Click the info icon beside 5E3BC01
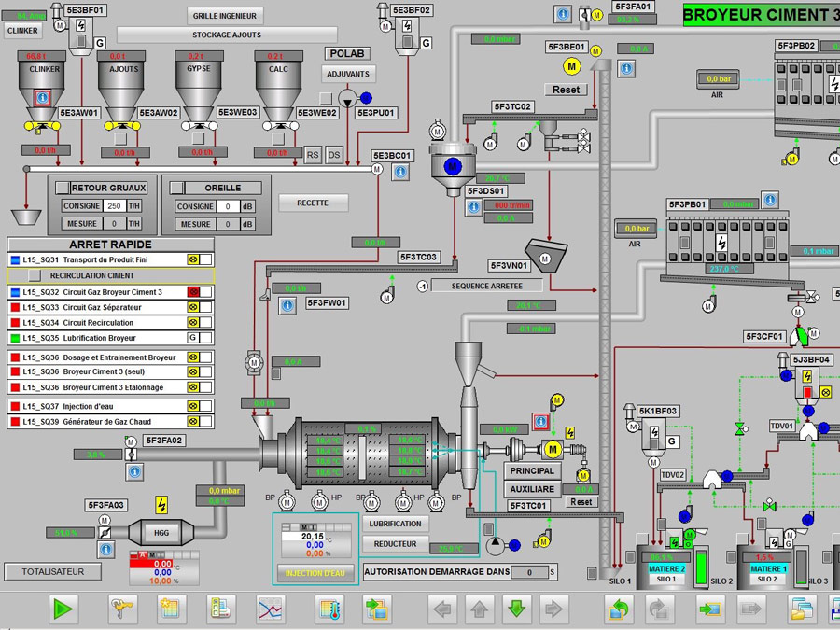Image resolution: width=840 pixels, height=630 pixels. click(400, 172)
